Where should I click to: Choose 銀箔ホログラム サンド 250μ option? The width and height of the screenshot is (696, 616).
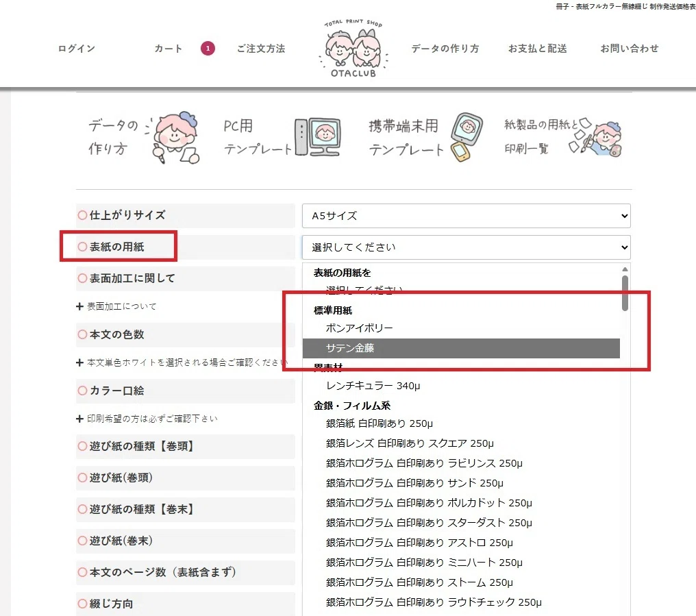[x=461, y=483]
